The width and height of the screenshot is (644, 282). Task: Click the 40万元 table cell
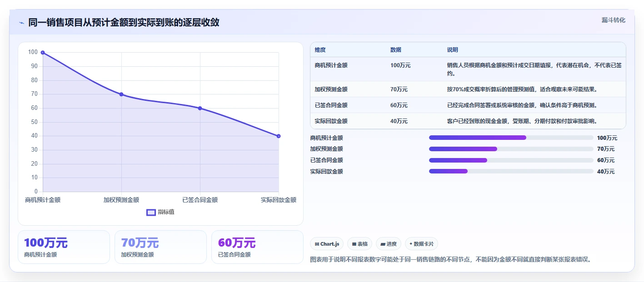tap(399, 121)
